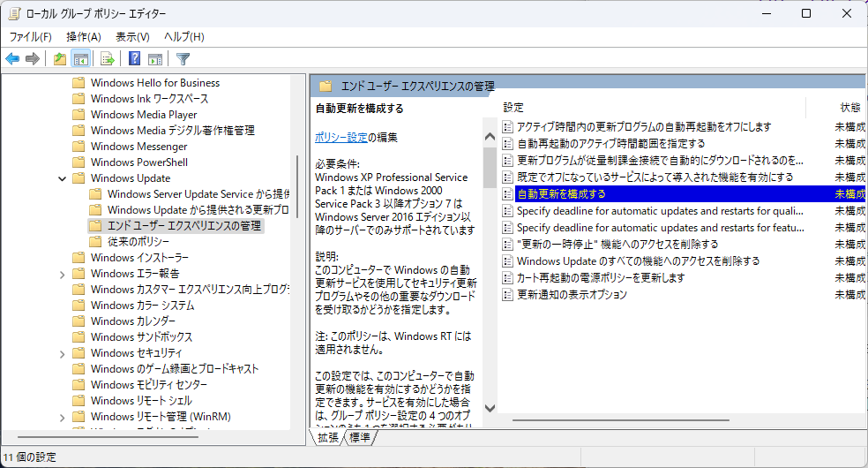Click the tree pane horizontal scrollbar

[x=108, y=437]
